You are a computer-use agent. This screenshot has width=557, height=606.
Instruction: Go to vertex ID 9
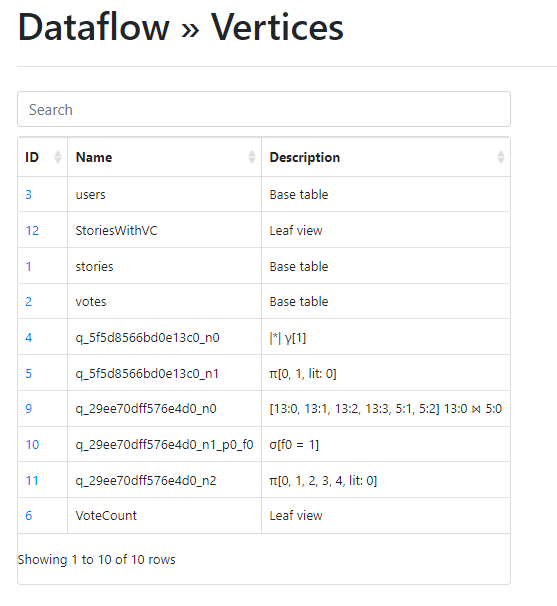click(x=29, y=409)
